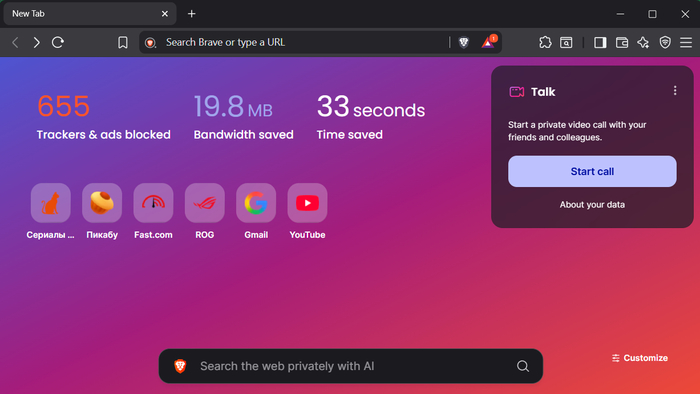Open Brave Shields lion icon in address bar
Viewport: 700px width, 394px height.
[x=464, y=42]
